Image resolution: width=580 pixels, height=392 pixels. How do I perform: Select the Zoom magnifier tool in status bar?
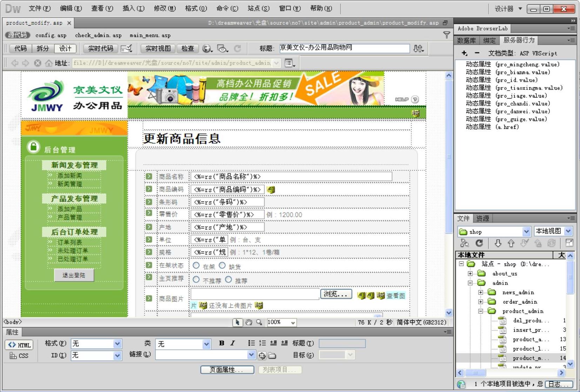coord(259,322)
